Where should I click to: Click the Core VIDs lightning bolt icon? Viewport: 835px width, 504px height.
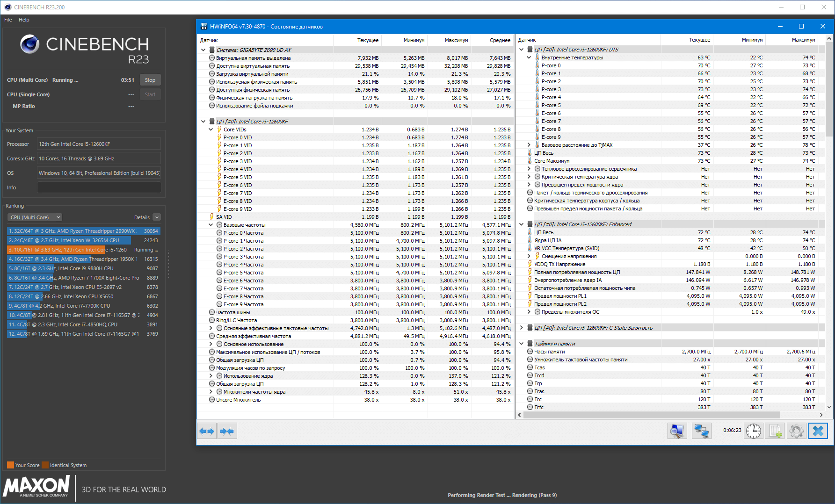coord(219,130)
